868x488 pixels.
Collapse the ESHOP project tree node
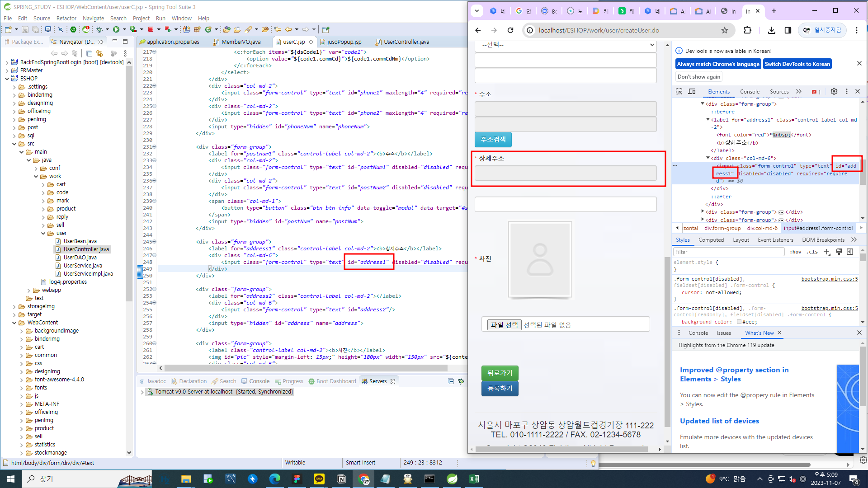pos(7,79)
